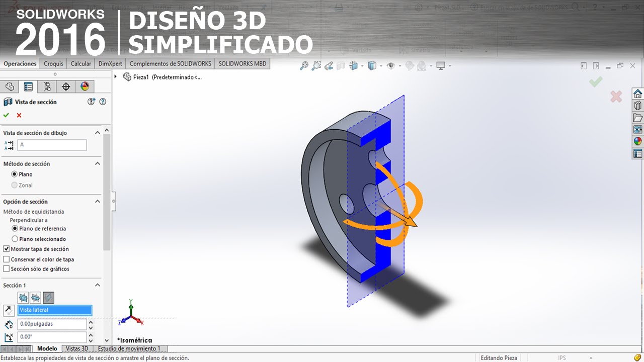Expand Pieza1 tree node arrow
The height and width of the screenshot is (362, 644).
pyautogui.click(x=116, y=77)
